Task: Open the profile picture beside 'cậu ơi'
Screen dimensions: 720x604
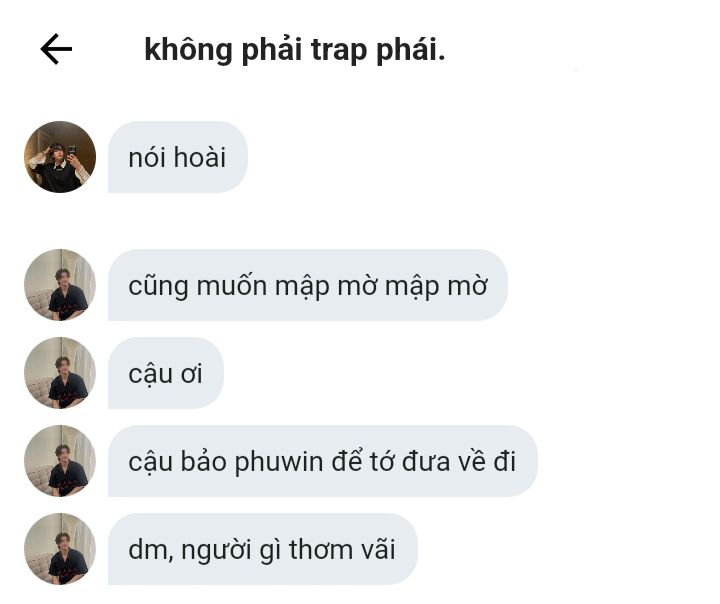Action: point(60,373)
